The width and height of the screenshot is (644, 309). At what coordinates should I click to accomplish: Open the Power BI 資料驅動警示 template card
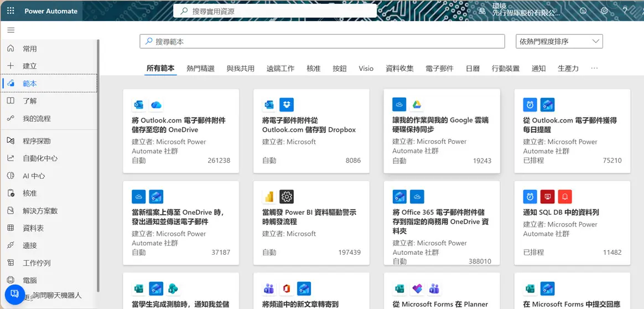[x=311, y=223]
